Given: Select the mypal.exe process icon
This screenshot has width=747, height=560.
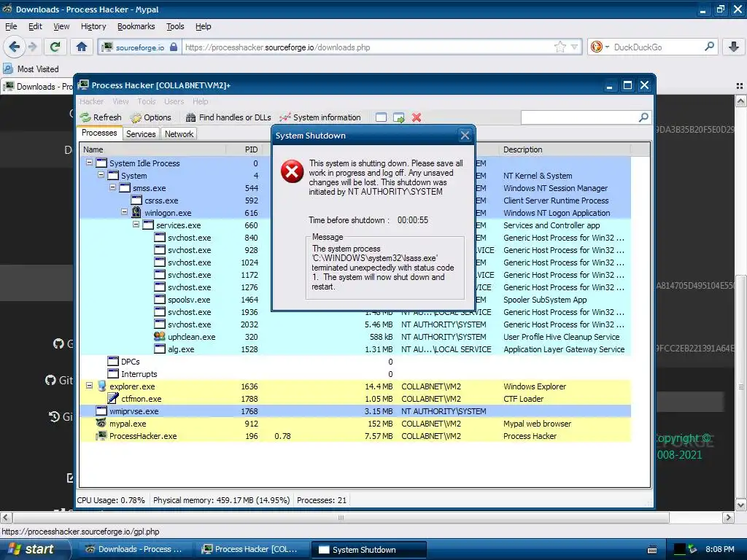Looking at the screenshot, I should [x=101, y=423].
